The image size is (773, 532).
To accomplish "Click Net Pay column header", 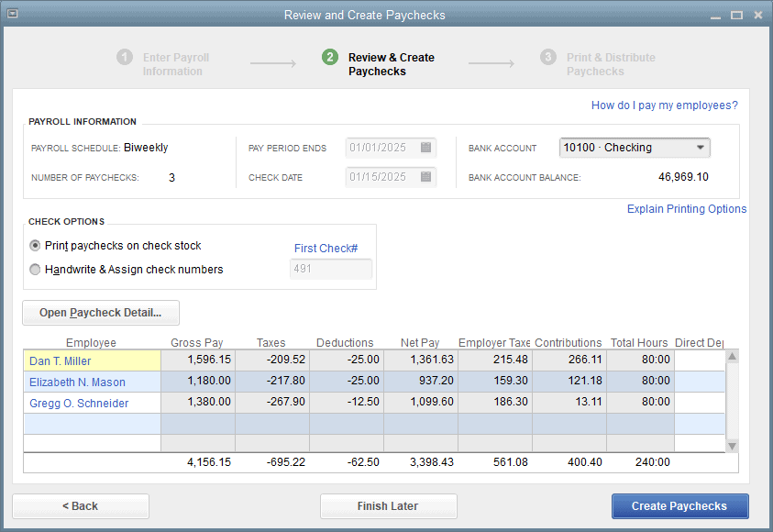I will [420, 343].
